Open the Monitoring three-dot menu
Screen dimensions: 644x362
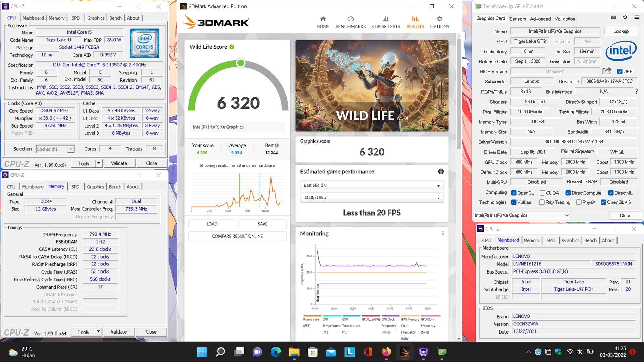tap(443, 233)
